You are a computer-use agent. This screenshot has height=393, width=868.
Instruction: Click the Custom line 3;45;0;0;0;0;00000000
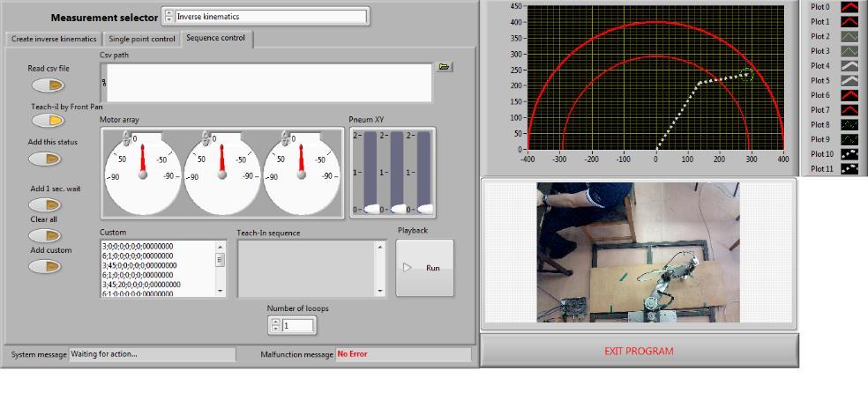pos(139,265)
